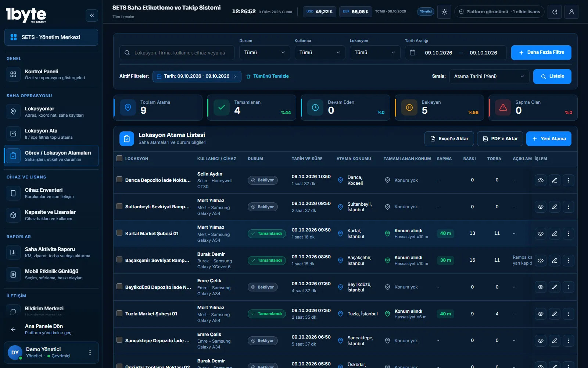This screenshot has height=368, width=588.
Task: Open the three-dot menu for the Kartal Market Şubesi 01 row
Action: [568, 234]
